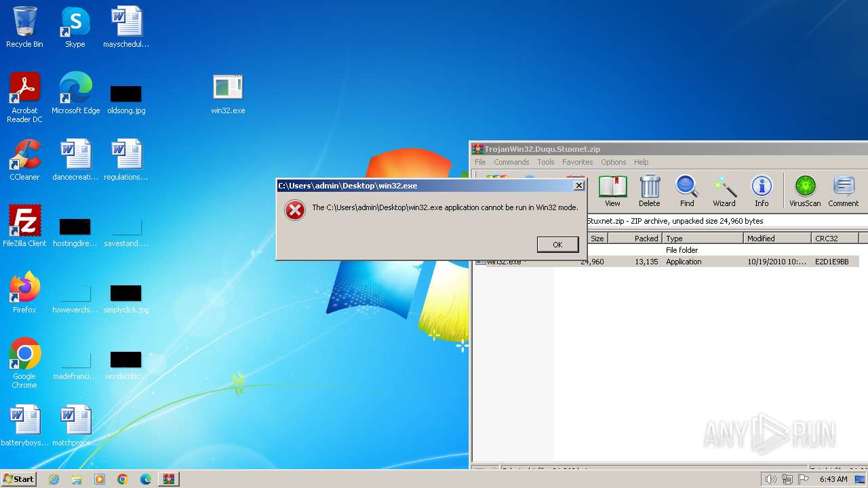Open the Start menu
Screen dimensions: 868x488
(19, 479)
